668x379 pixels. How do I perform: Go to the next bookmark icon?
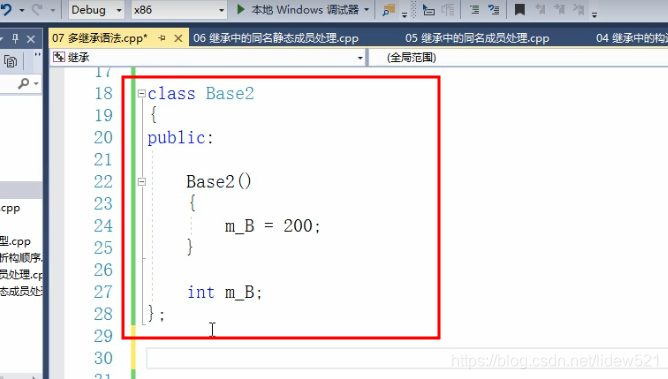(559, 9)
